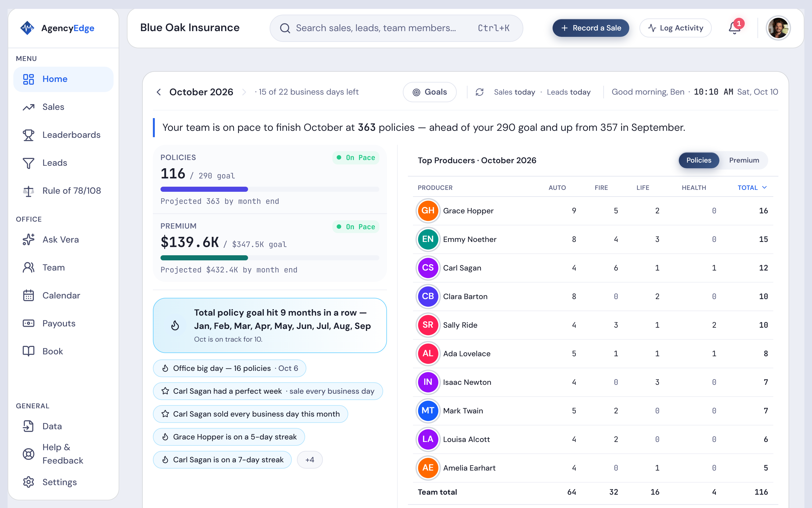Click the Calendar icon in sidebar
The width and height of the screenshot is (812, 508).
tap(29, 295)
